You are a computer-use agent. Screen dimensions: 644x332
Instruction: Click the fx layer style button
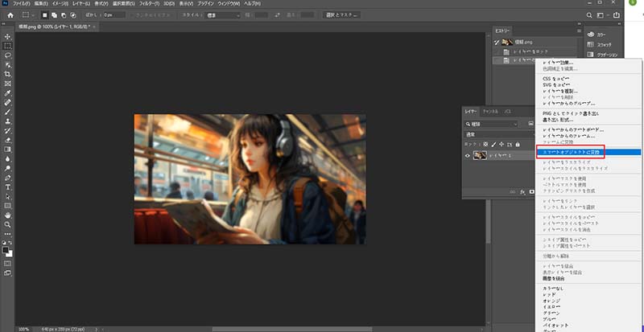pyautogui.click(x=522, y=191)
